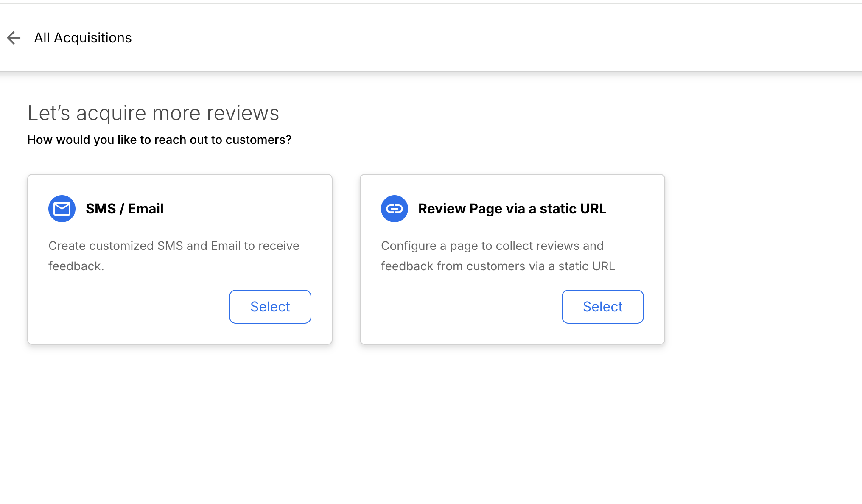The width and height of the screenshot is (862, 504).
Task: Click the blue envelope icon
Action: pos(62,209)
